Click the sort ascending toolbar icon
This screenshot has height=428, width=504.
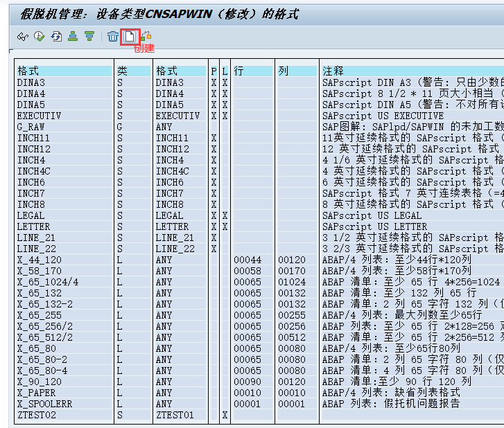tap(73, 37)
